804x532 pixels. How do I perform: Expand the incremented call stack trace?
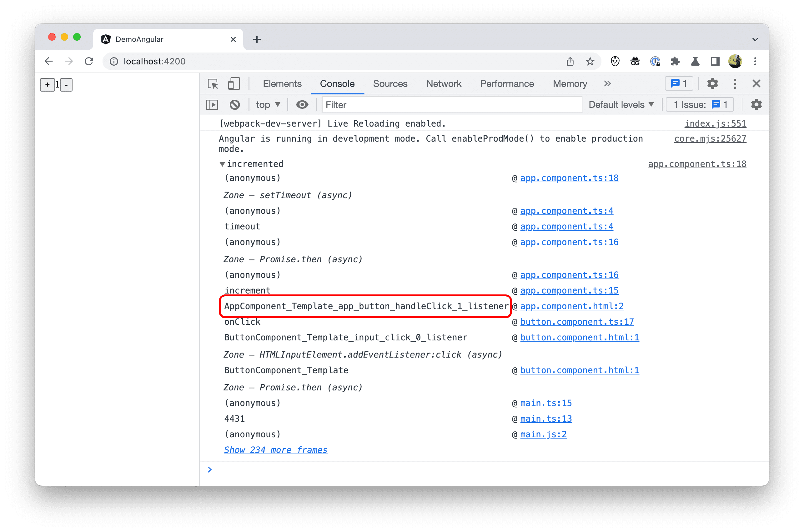pos(220,164)
